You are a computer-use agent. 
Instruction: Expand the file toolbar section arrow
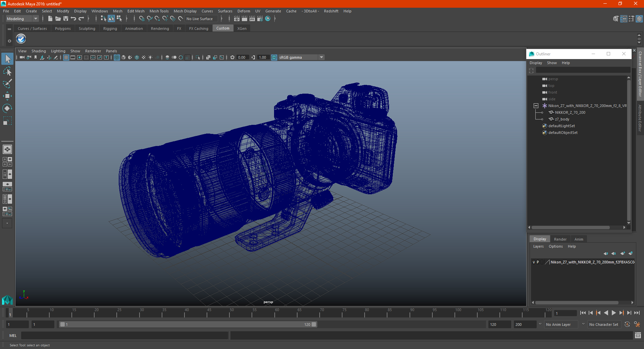[89, 19]
